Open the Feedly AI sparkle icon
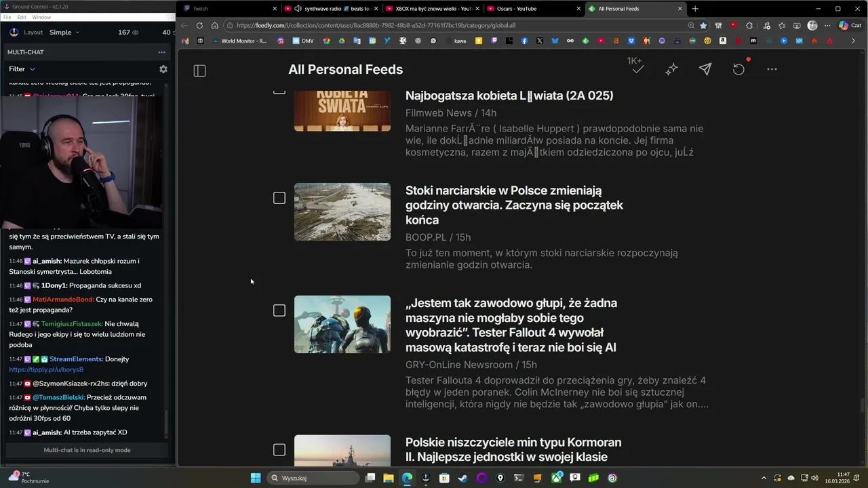The height and width of the screenshot is (488, 868). tap(671, 69)
